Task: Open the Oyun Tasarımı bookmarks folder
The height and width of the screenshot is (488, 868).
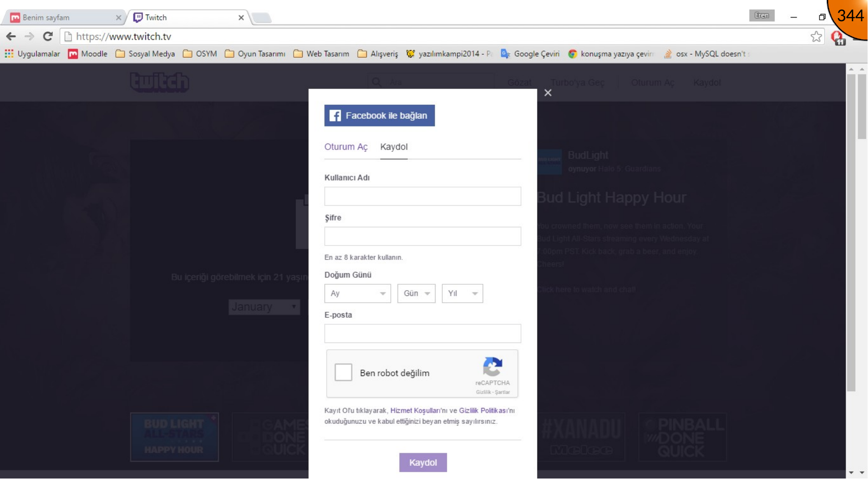Action: 255,54
